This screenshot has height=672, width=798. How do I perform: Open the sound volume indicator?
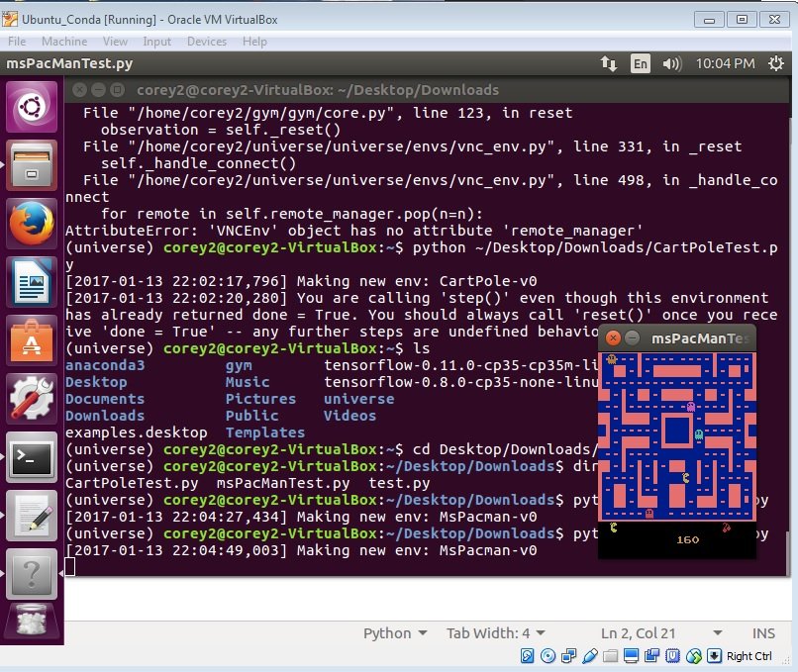coord(672,63)
